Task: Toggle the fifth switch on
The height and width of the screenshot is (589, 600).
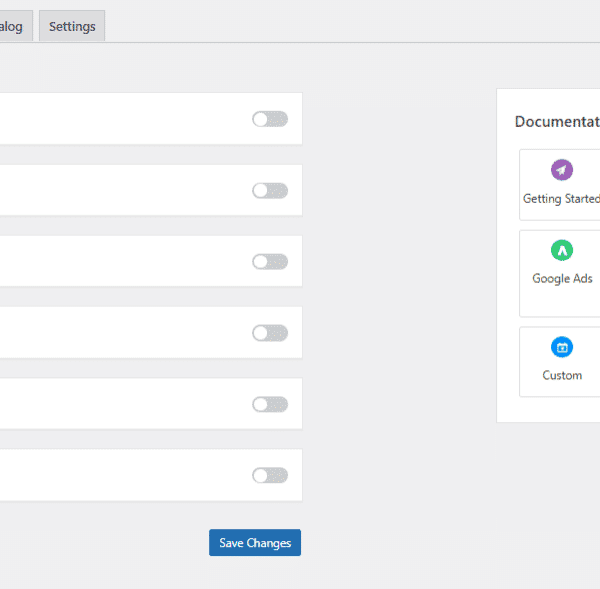Action: [x=270, y=404]
